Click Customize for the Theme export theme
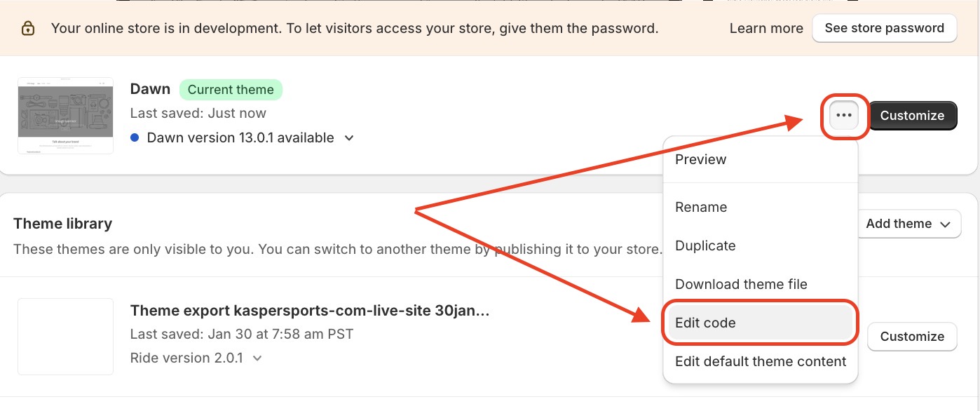Viewport: 980px width, 411px height. pos(912,337)
